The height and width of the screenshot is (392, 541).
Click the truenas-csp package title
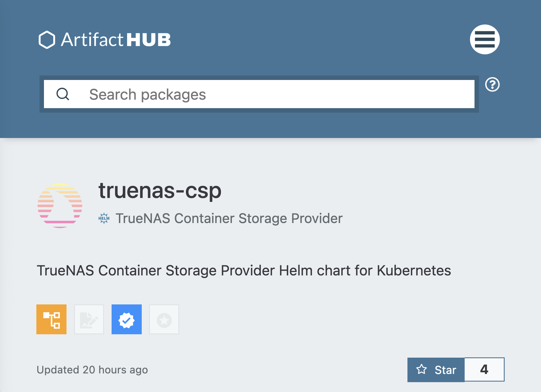pyautogui.click(x=160, y=191)
